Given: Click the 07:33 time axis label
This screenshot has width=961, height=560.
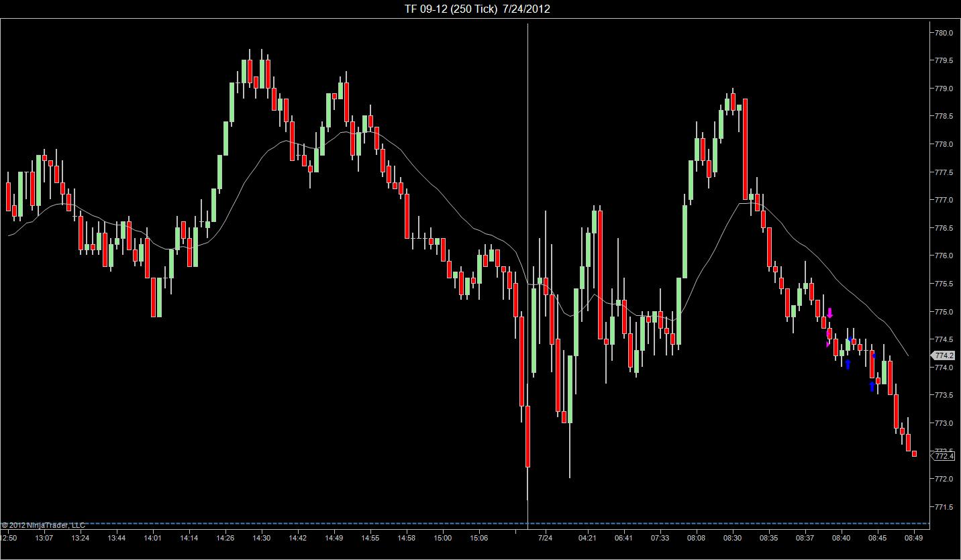Looking at the screenshot, I should pos(660,538).
